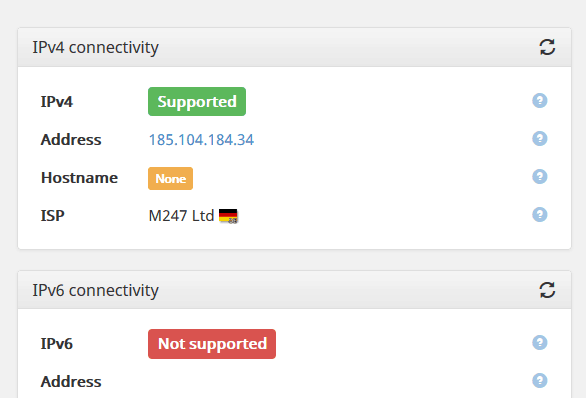Click the red Not supported badge
This screenshot has width=586, height=398.
pos(212,344)
